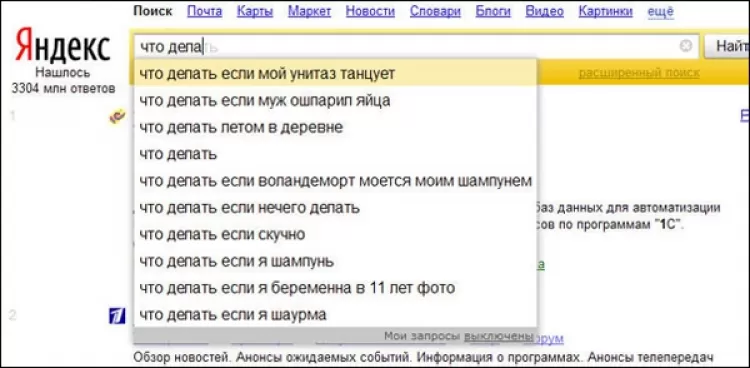Click the favicon beside search result 1
Screen dimensions: 750x368
pyautogui.click(x=117, y=116)
